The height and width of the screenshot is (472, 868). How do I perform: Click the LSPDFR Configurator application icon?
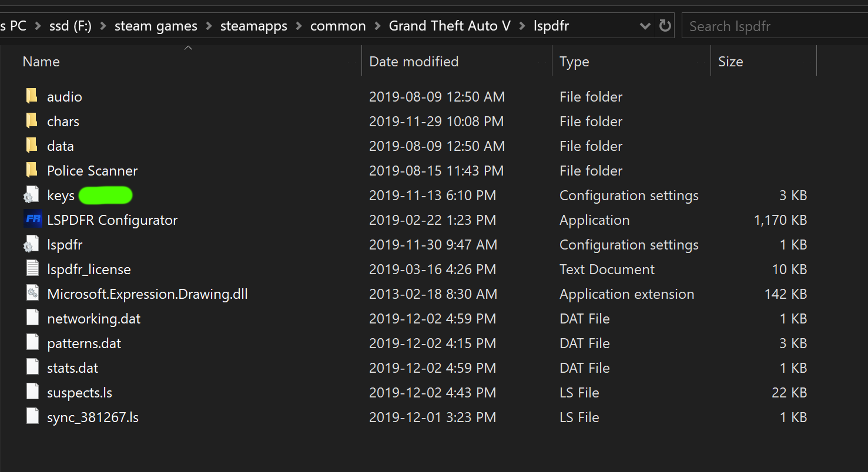point(33,220)
